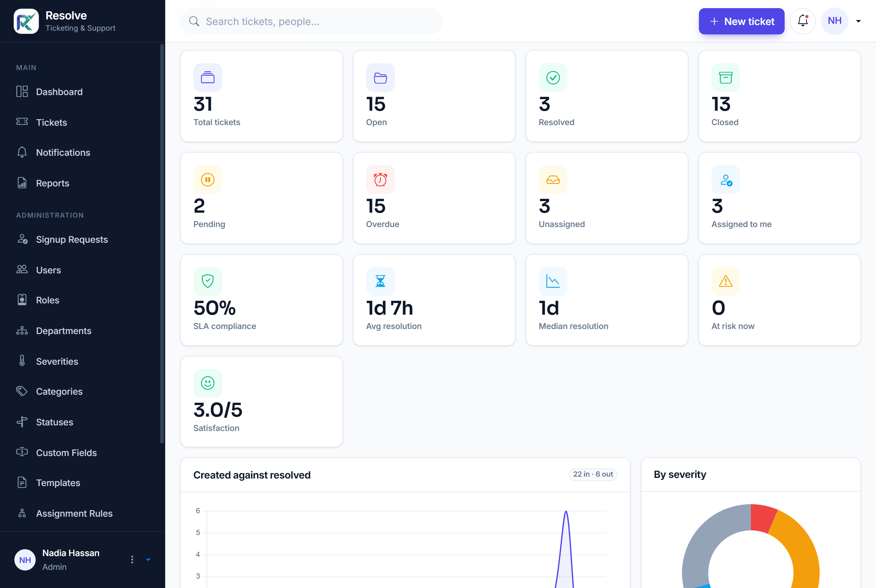876x588 pixels.
Task: Click the SLA compliance shield icon
Action: 207,281
